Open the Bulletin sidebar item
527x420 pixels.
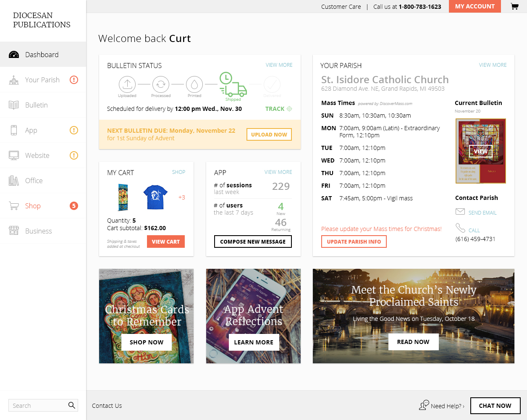click(43, 105)
